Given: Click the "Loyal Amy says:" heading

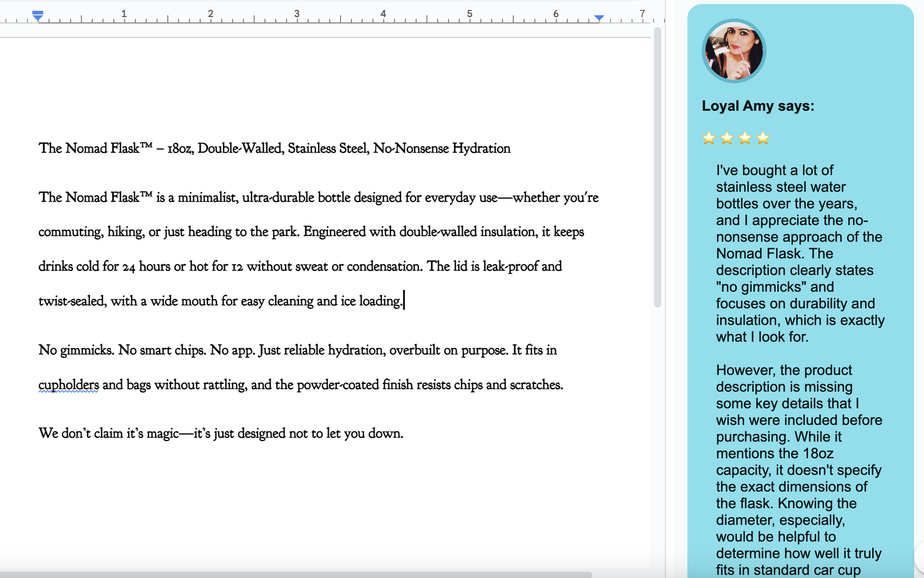Looking at the screenshot, I should 758,106.
